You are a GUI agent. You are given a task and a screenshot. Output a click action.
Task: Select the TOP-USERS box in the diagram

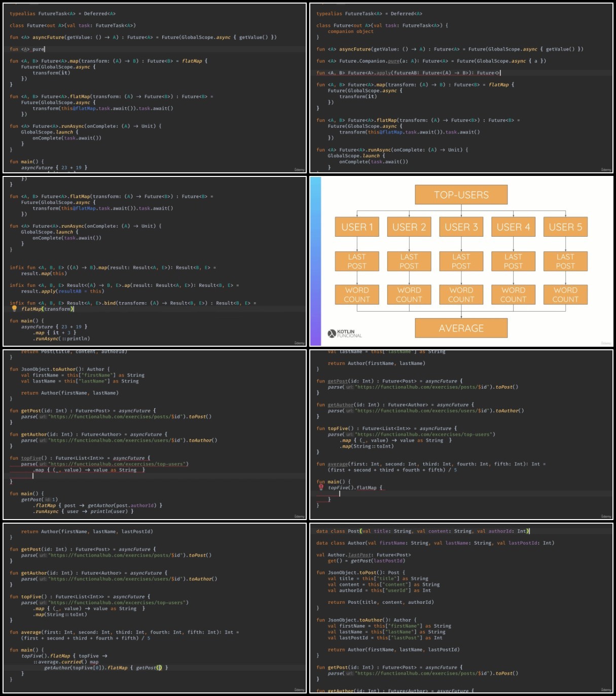(x=461, y=195)
